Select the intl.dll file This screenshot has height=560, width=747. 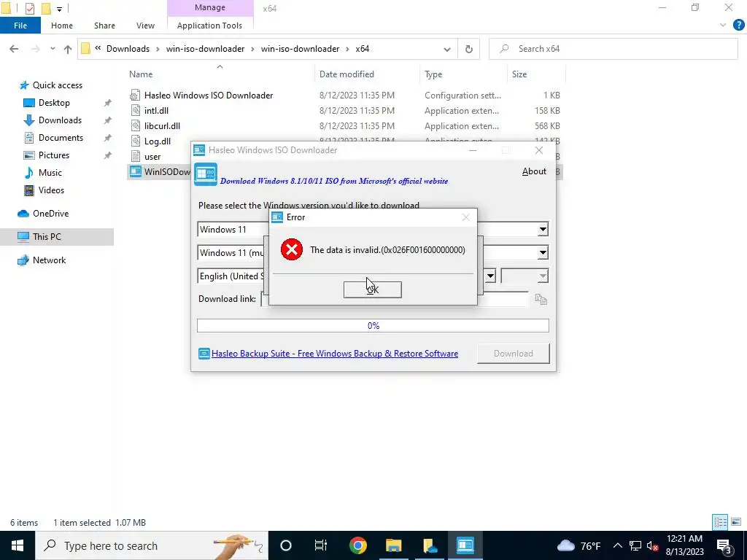pyautogui.click(x=156, y=111)
